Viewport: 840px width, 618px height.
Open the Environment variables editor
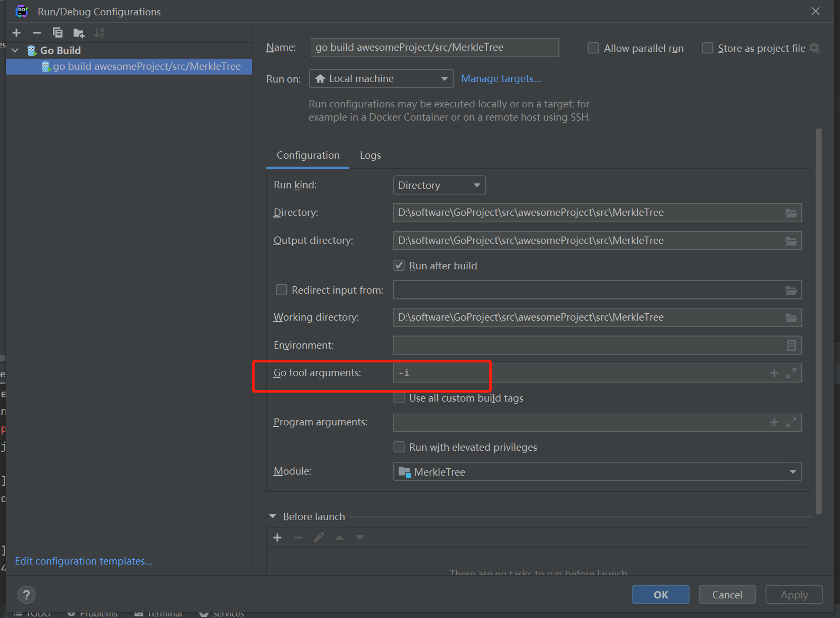[791, 346]
